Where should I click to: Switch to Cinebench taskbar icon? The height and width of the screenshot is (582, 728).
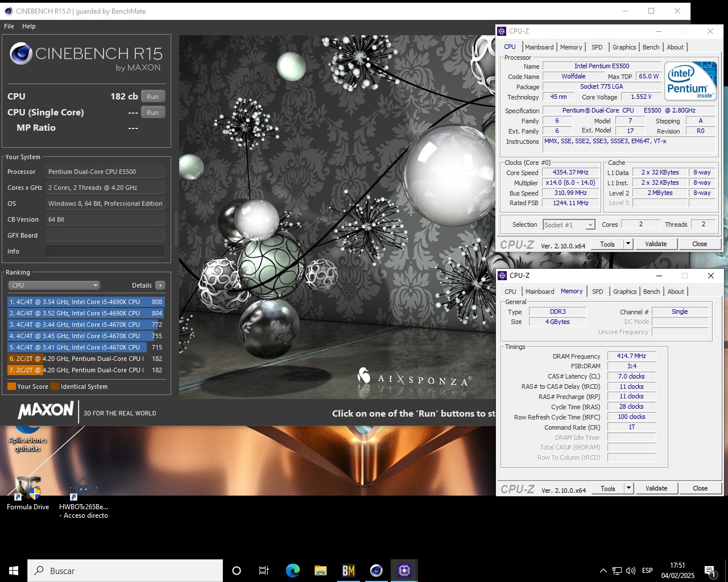pyautogui.click(x=376, y=571)
